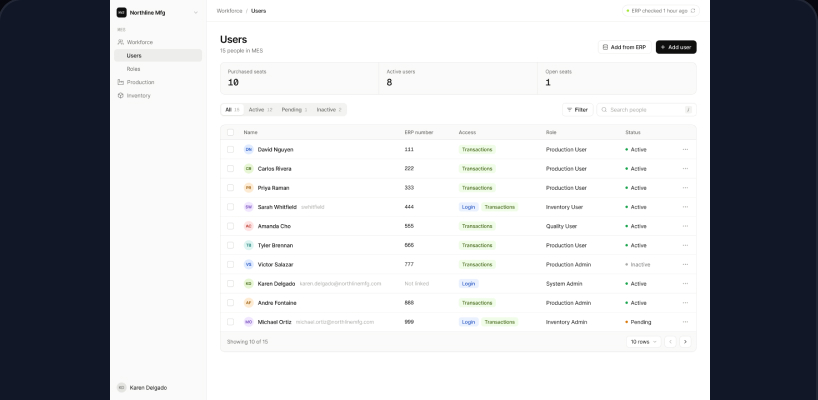The height and width of the screenshot is (400, 818).
Task: Open row actions menu for Karen Delgado
Action: tap(685, 284)
